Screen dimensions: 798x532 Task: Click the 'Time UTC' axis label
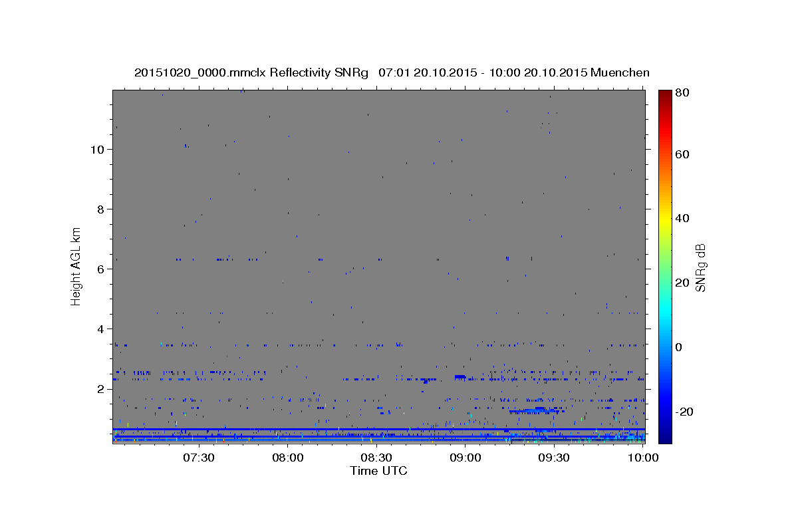pos(378,471)
